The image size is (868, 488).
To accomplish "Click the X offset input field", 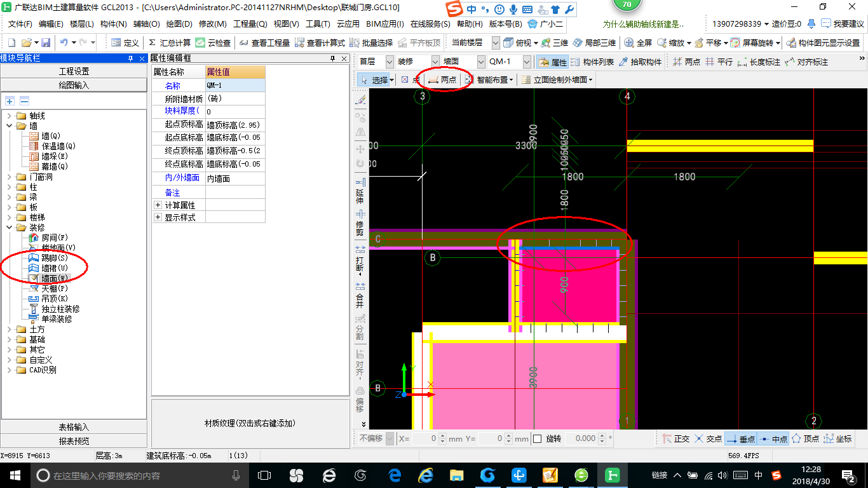I will [424, 438].
